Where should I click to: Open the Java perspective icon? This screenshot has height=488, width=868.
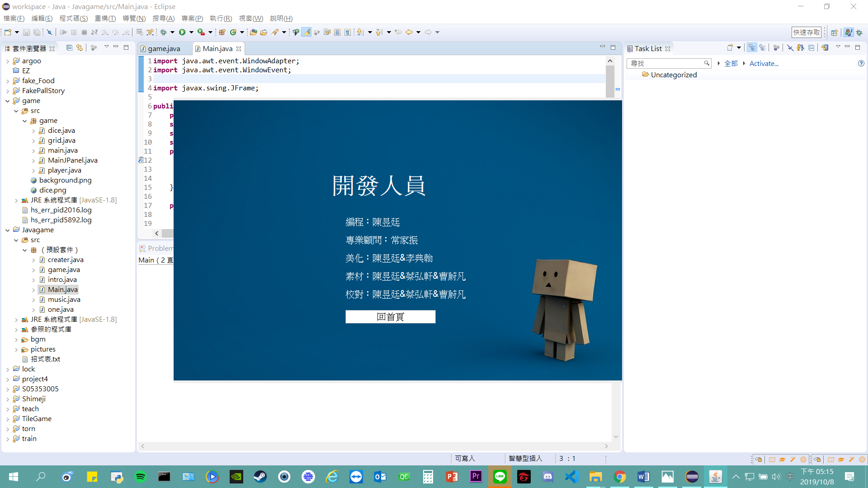point(849,32)
